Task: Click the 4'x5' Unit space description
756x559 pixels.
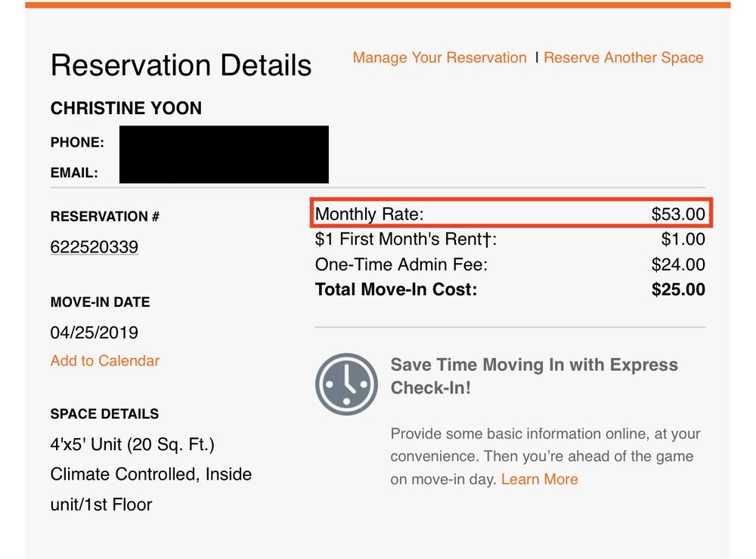Action: click(x=132, y=445)
